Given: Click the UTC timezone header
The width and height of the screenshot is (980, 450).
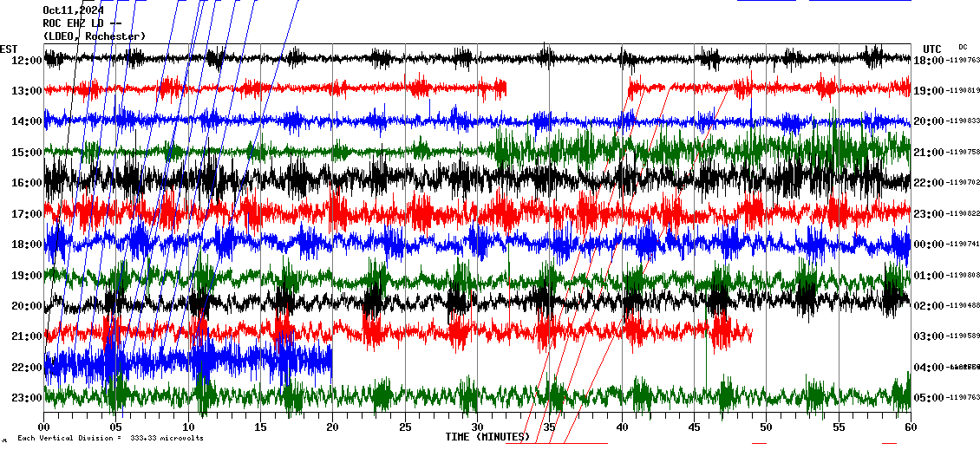Looking at the screenshot, I should [932, 49].
